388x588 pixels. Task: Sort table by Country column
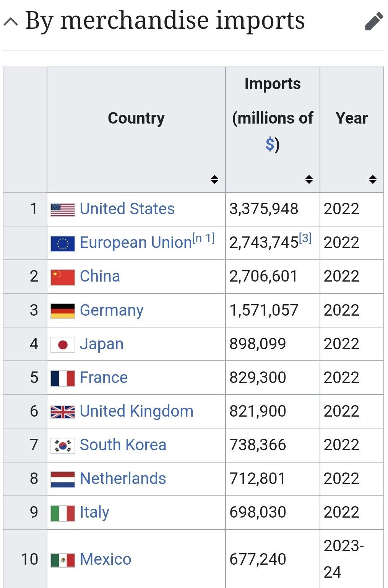(x=214, y=179)
